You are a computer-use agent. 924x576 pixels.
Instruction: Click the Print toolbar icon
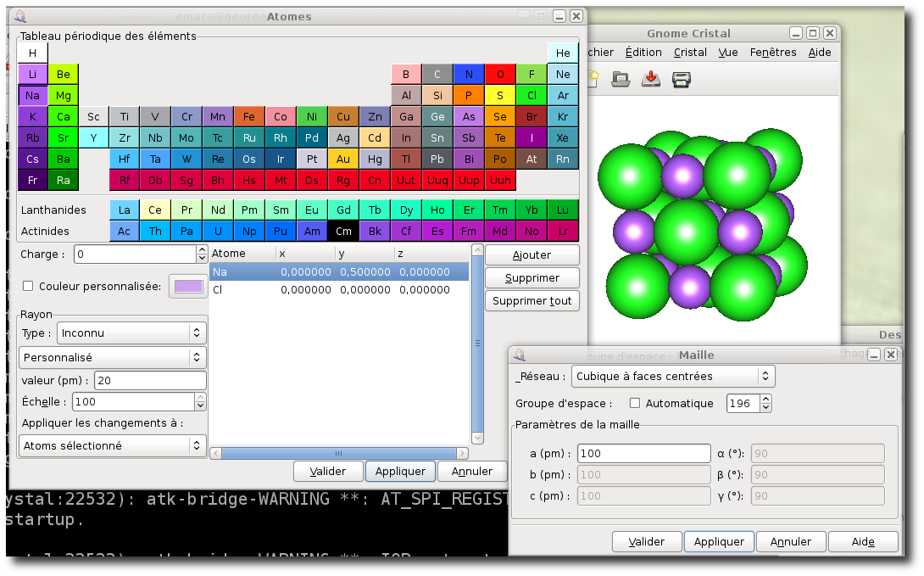pos(681,79)
